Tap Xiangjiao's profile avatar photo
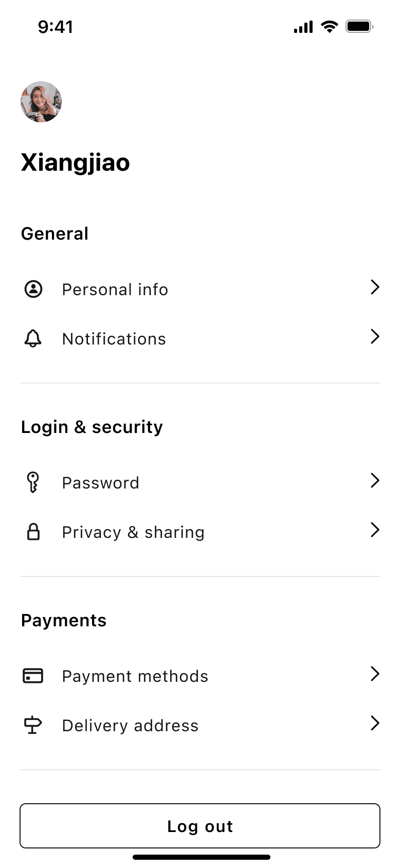The height and width of the screenshot is (868, 401). [x=41, y=102]
